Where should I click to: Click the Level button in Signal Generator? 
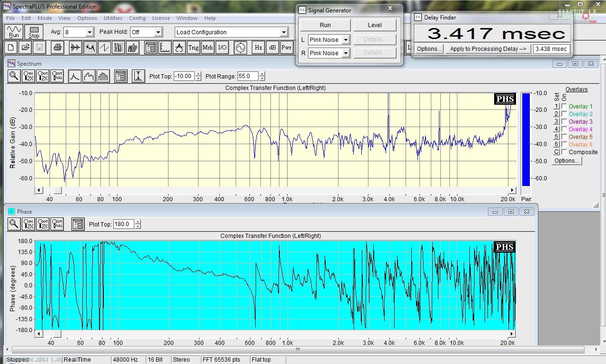(375, 25)
